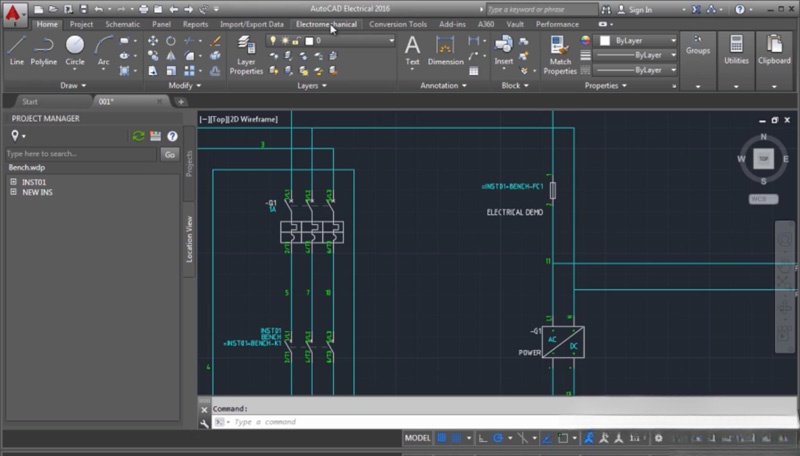Select the Polyline tool
The image size is (800, 456).
[x=43, y=50]
